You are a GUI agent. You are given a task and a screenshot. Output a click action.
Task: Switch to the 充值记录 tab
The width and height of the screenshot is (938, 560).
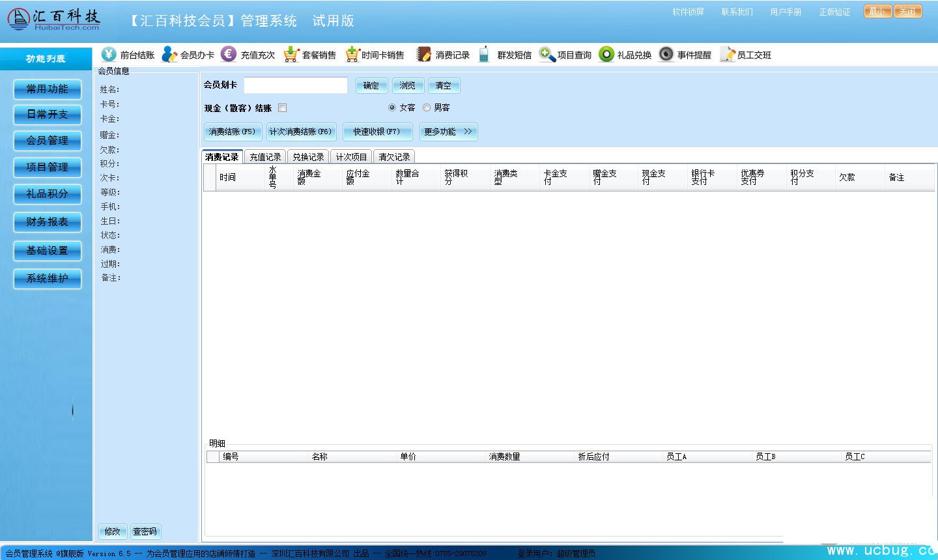(265, 157)
